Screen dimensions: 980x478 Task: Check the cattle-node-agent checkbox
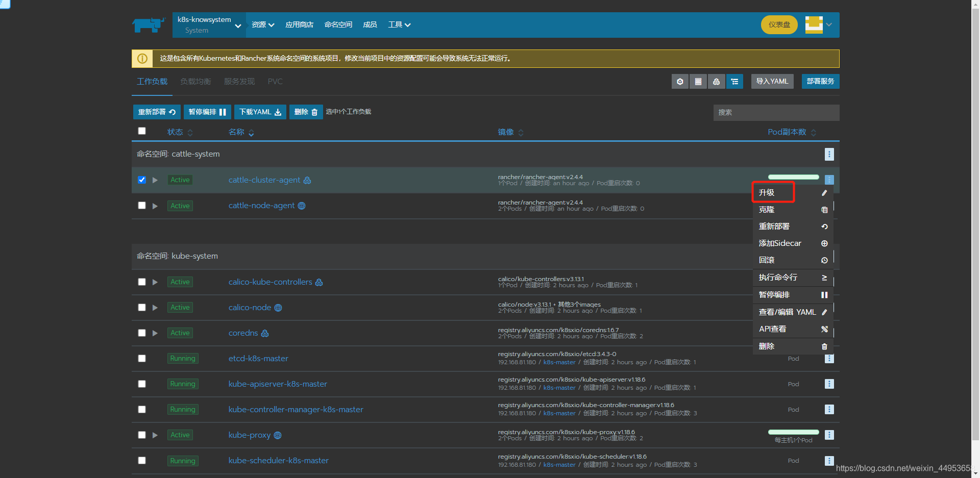pyautogui.click(x=142, y=205)
